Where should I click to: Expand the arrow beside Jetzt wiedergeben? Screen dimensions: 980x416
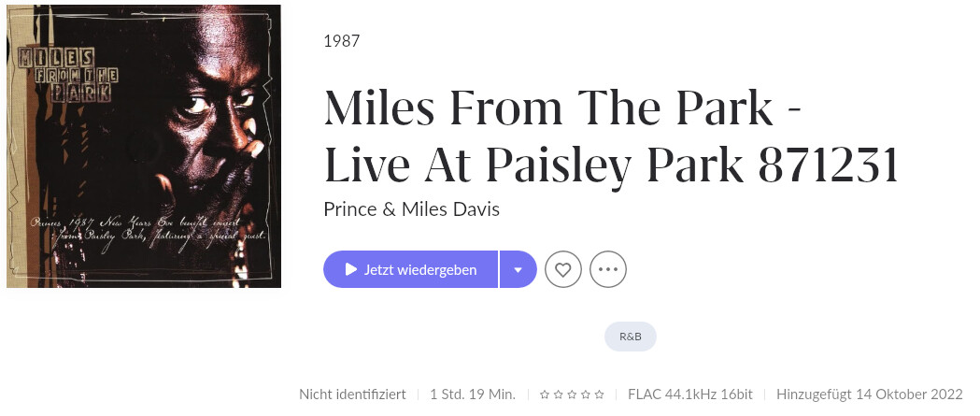pyautogui.click(x=518, y=269)
